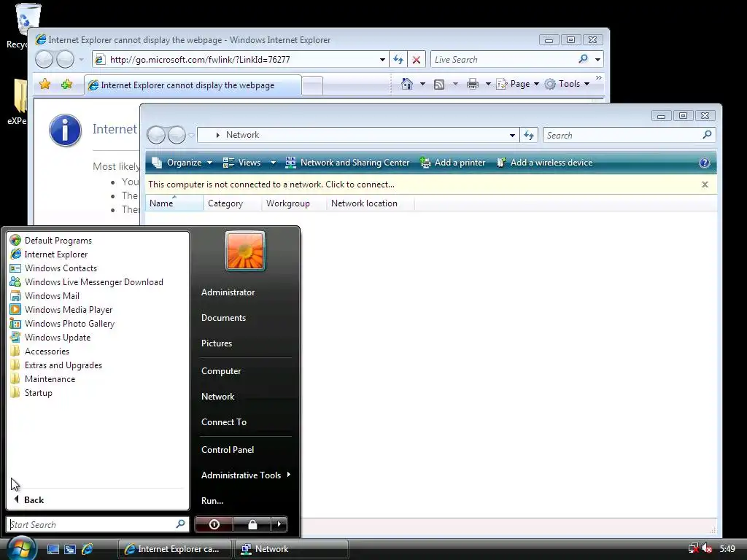Click the Start menu user picture

tap(245, 251)
